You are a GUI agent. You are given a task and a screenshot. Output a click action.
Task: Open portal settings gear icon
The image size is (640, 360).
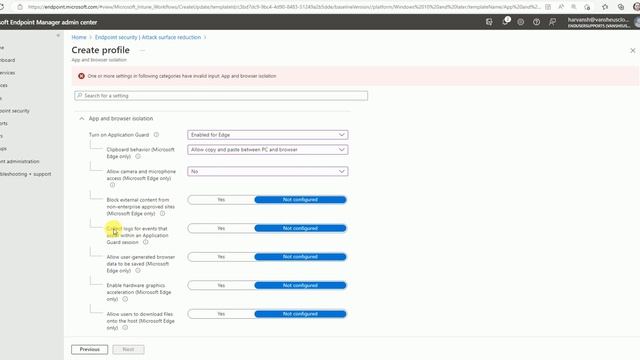520,22
